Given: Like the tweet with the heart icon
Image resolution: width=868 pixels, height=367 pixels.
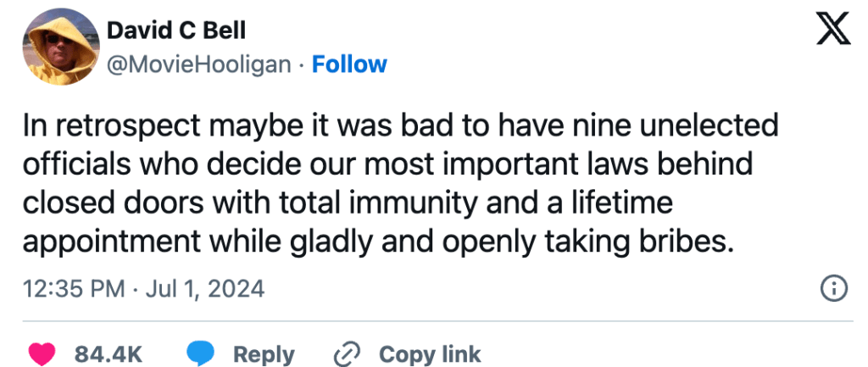Looking at the screenshot, I should [42, 353].
